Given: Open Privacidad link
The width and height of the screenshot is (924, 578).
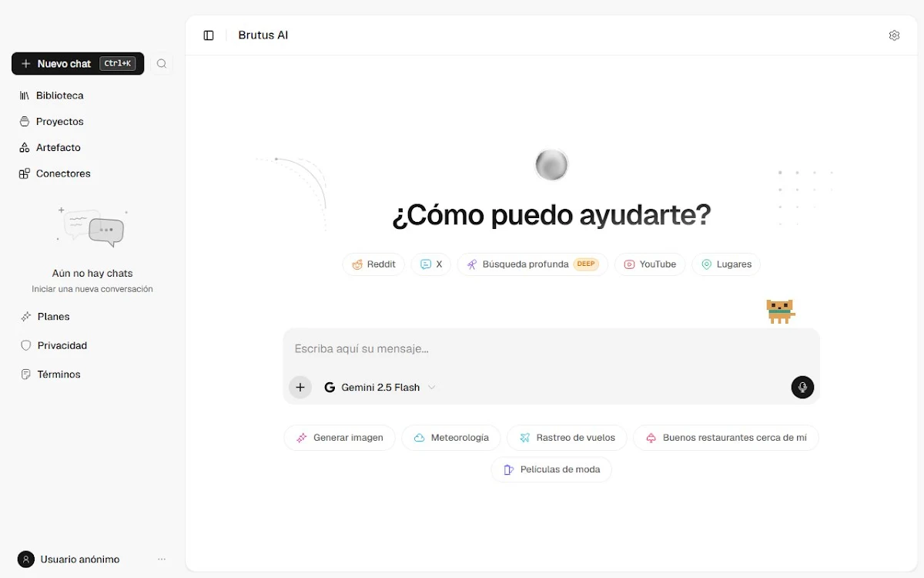Looking at the screenshot, I should (53, 345).
